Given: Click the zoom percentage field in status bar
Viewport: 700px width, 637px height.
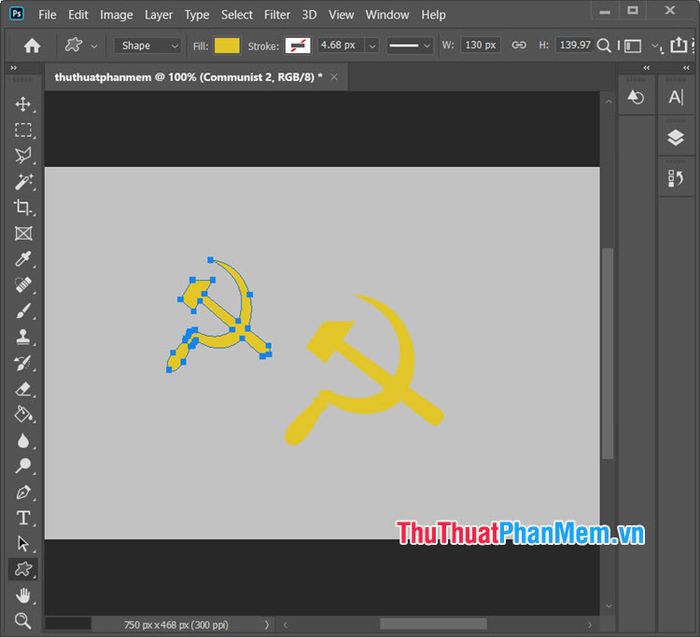Looking at the screenshot, I should pos(68,624).
